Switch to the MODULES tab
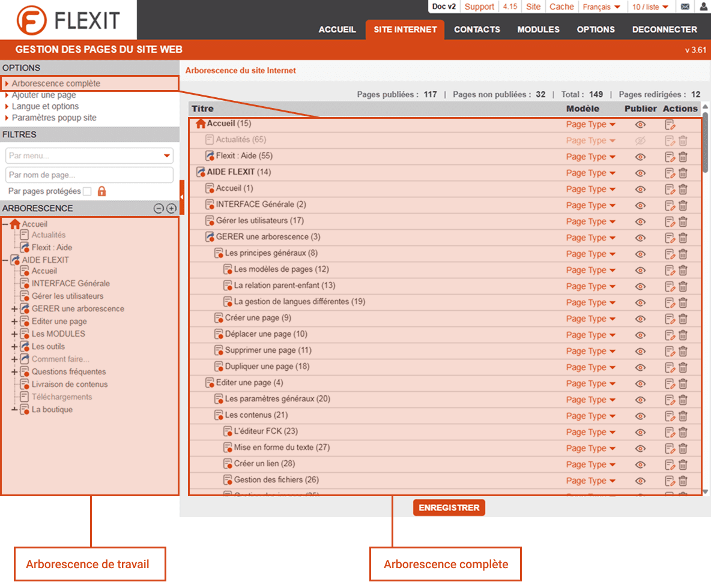 [x=538, y=29]
